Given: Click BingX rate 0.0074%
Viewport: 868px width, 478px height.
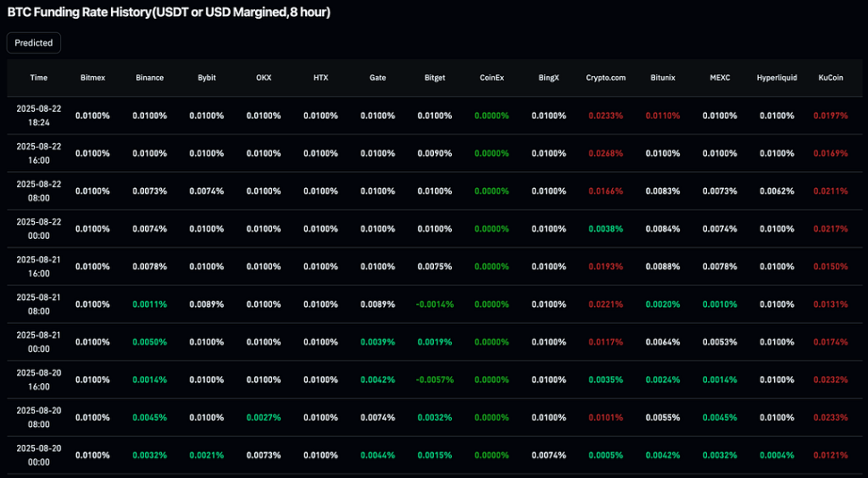Looking at the screenshot, I should click(549, 455).
